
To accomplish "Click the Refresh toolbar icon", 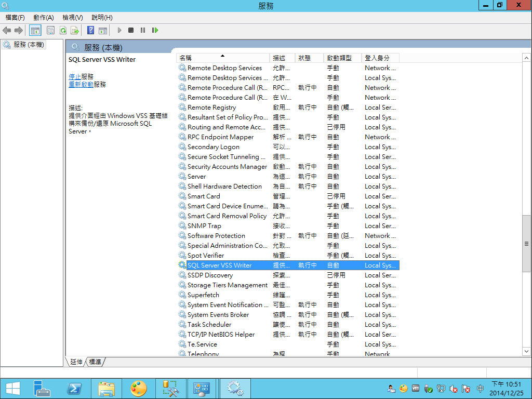I will [x=63, y=31].
